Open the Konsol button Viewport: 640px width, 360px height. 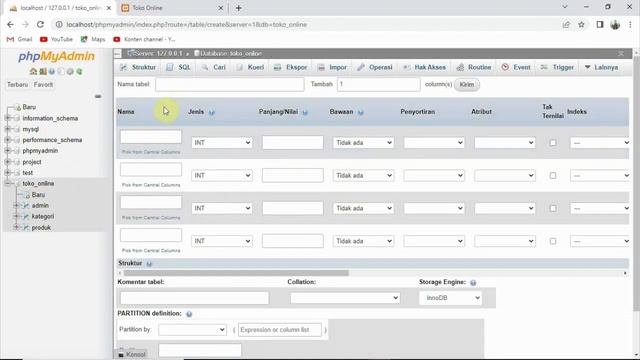click(x=131, y=354)
